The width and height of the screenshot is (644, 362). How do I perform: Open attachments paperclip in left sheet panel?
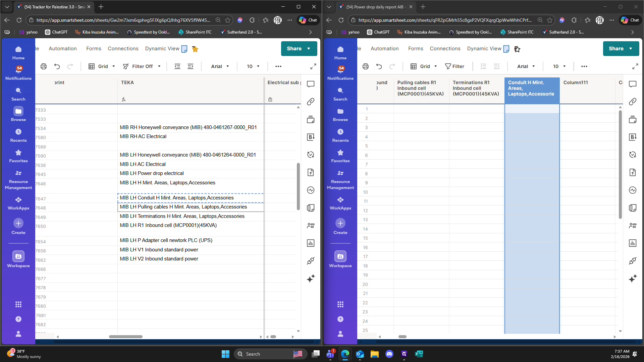click(311, 102)
